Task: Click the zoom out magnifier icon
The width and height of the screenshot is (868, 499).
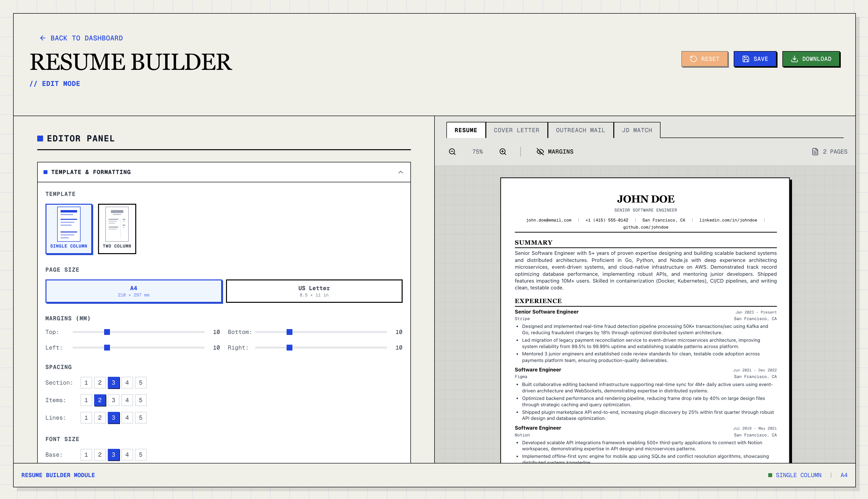Action: (x=452, y=151)
